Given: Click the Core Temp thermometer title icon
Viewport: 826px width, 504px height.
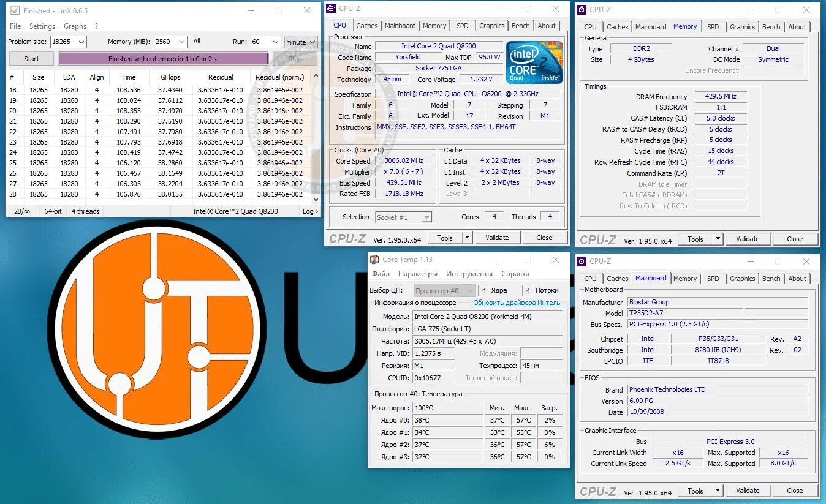Looking at the screenshot, I should 374,260.
